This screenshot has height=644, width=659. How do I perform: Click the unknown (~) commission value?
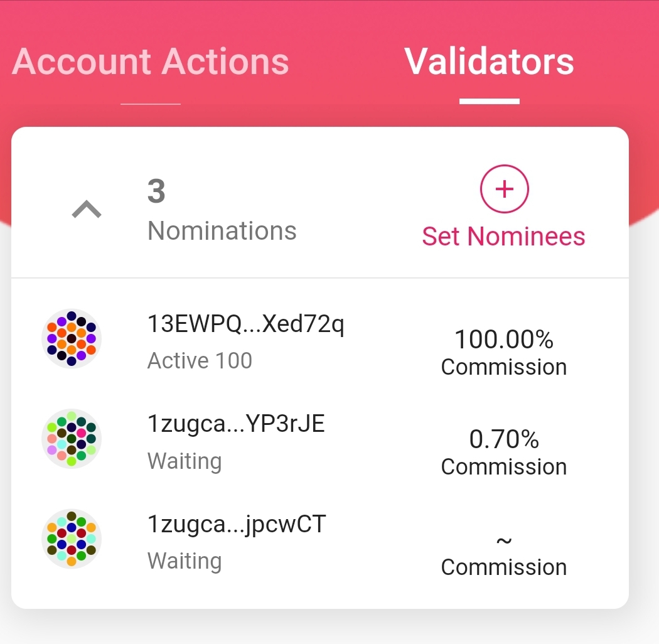tap(504, 540)
